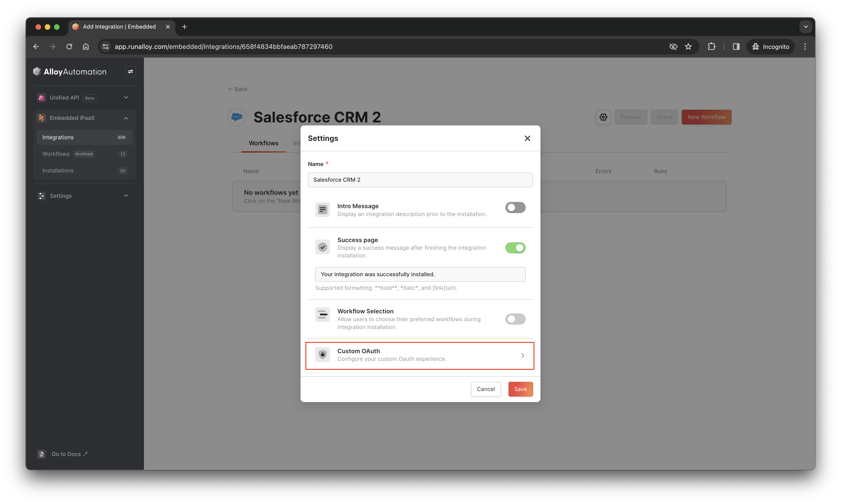
Task: Bookmark this page with the star
Action: [688, 47]
